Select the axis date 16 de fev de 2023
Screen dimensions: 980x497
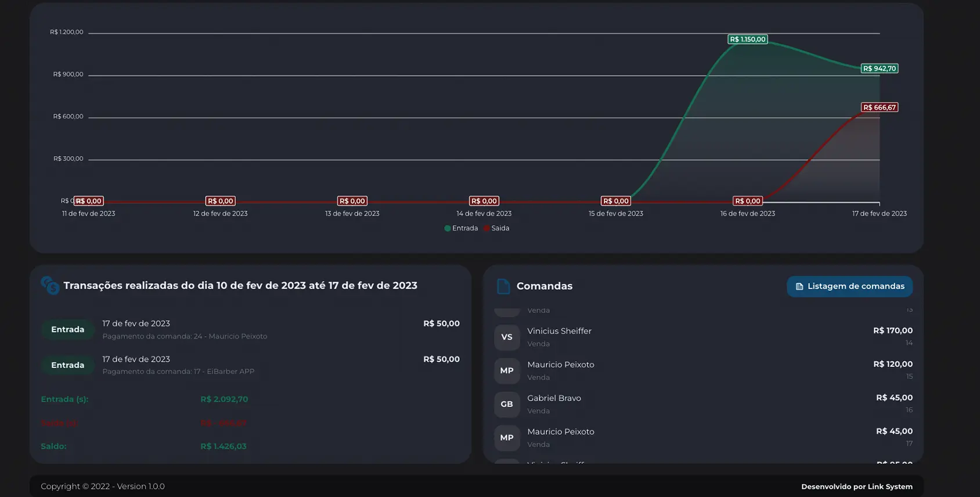pos(748,214)
